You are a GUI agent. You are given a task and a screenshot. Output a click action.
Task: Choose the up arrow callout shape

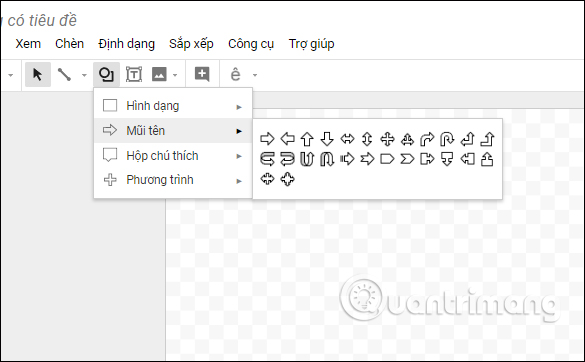click(487, 159)
